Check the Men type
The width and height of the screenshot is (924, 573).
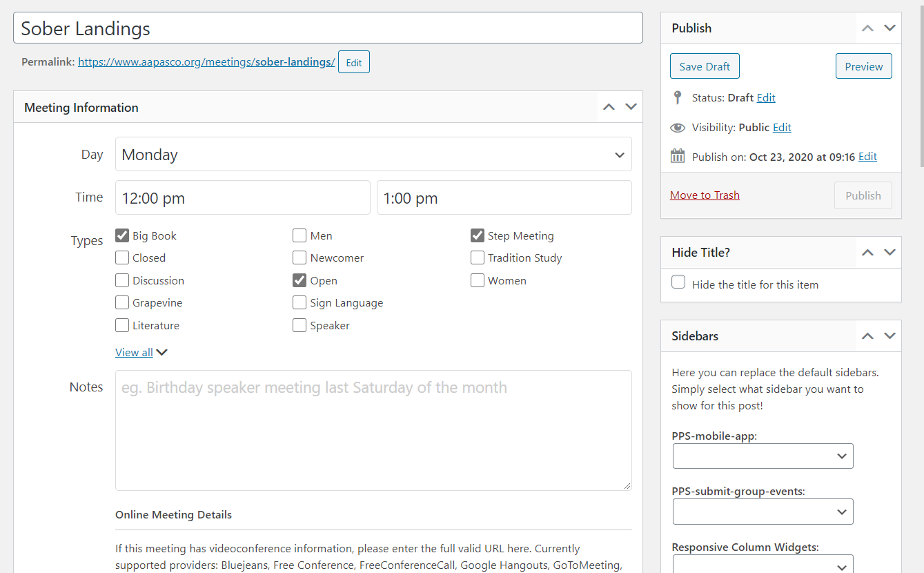(299, 235)
